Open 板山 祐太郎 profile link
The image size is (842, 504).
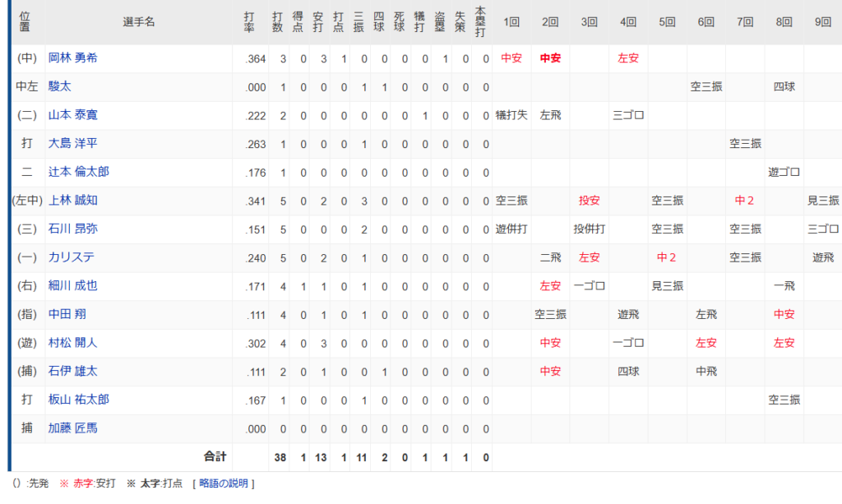tap(78, 400)
